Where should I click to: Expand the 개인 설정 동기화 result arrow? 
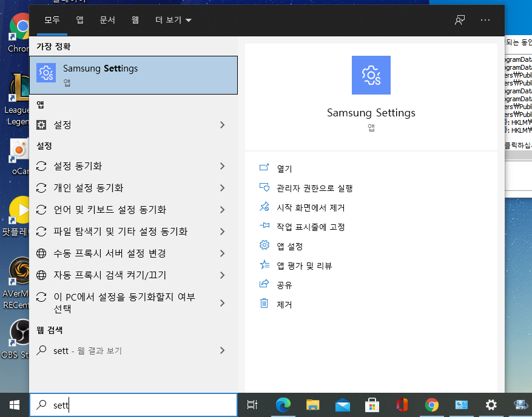(x=222, y=188)
